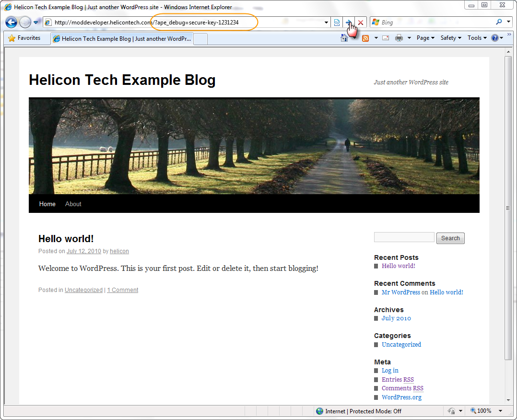The height and width of the screenshot is (420, 517).
Task: Open Uncategorized under Categories
Action: tap(401, 345)
